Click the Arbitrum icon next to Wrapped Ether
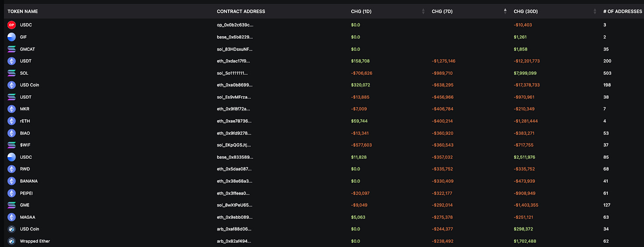This screenshot has height=247, width=644. tap(11, 241)
